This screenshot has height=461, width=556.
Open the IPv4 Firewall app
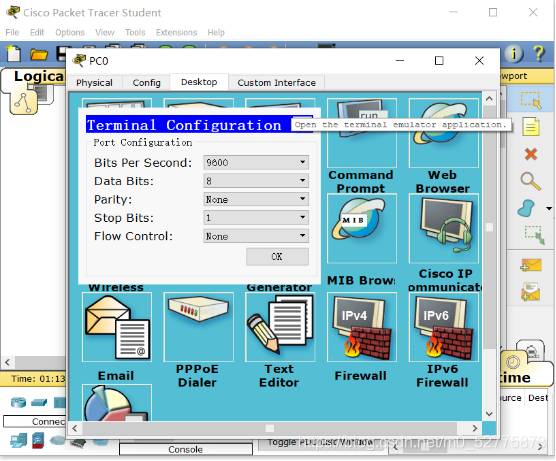(362, 327)
